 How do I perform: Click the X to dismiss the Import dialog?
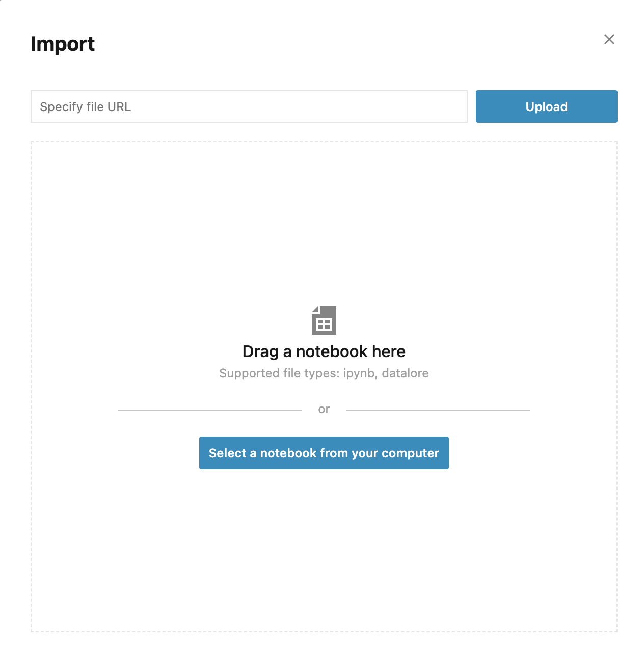pos(609,39)
